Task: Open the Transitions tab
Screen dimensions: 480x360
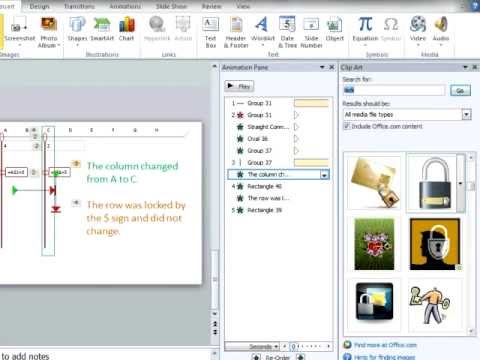Action: point(79,6)
